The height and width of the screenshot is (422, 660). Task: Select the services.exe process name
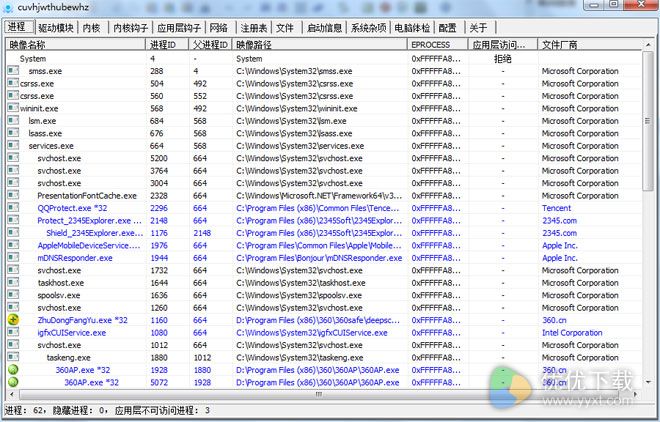pyautogui.click(x=51, y=146)
